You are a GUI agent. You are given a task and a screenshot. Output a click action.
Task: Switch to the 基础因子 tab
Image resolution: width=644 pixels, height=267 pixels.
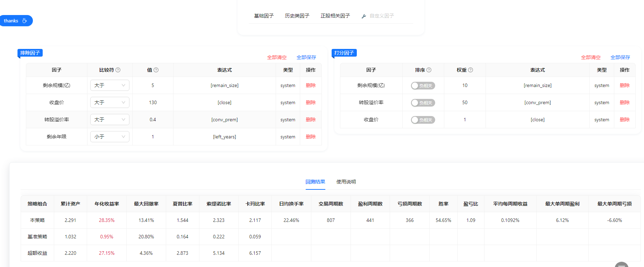click(264, 16)
